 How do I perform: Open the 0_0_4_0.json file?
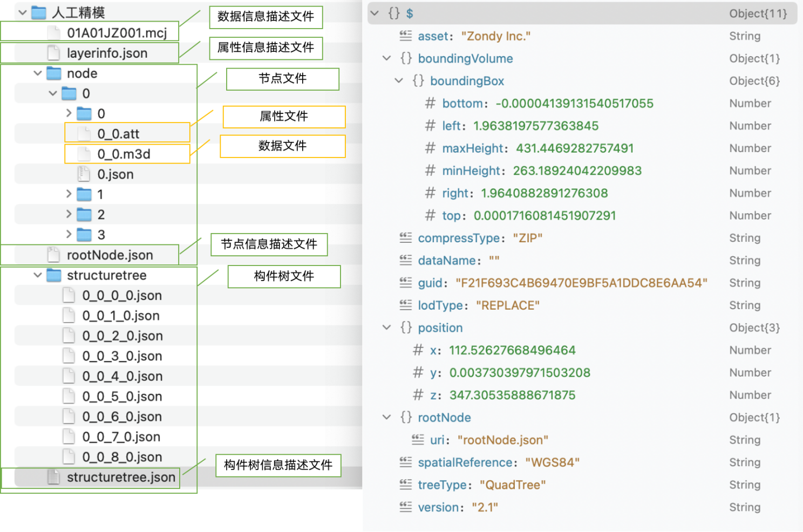coord(122,376)
